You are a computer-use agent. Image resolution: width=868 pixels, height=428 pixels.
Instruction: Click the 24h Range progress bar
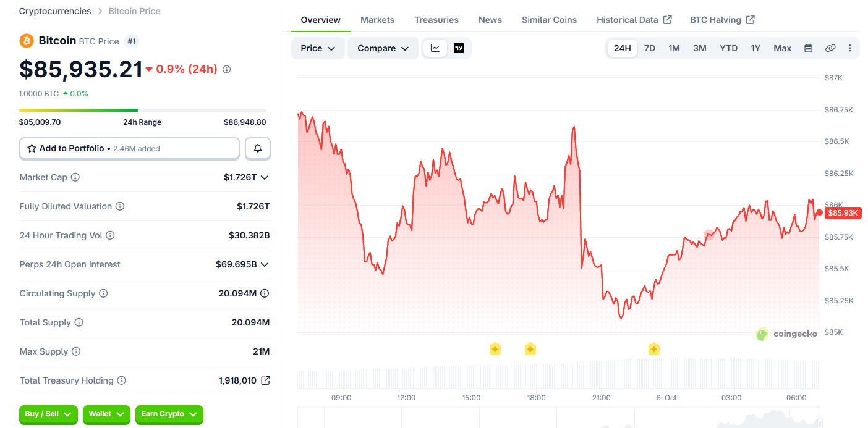(x=143, y=111)
